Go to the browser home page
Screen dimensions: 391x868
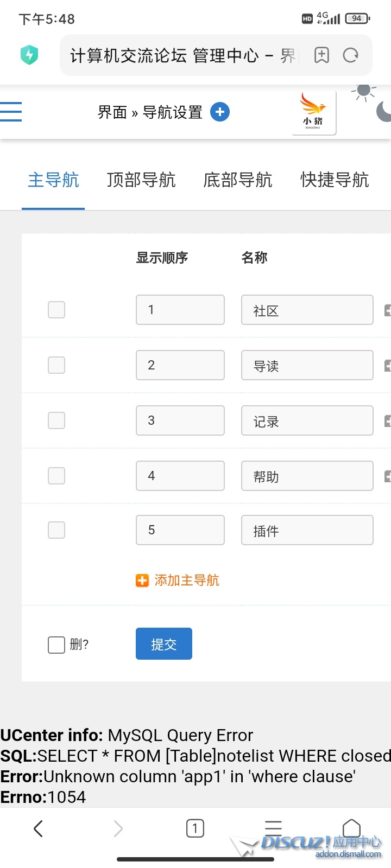point(351,828)
